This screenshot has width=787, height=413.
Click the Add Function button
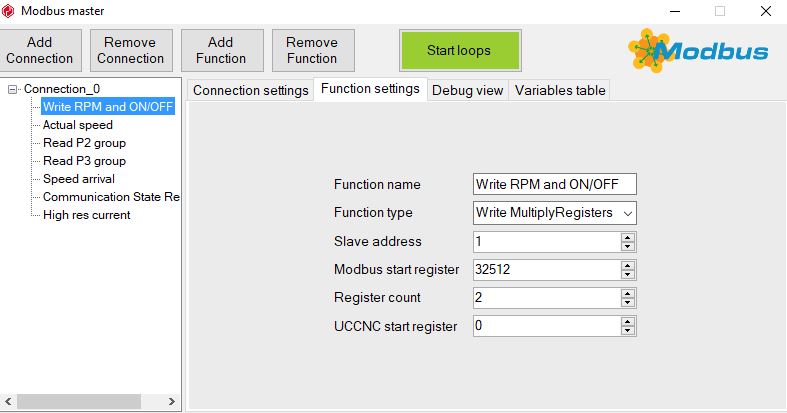click(x=221, y=50)
